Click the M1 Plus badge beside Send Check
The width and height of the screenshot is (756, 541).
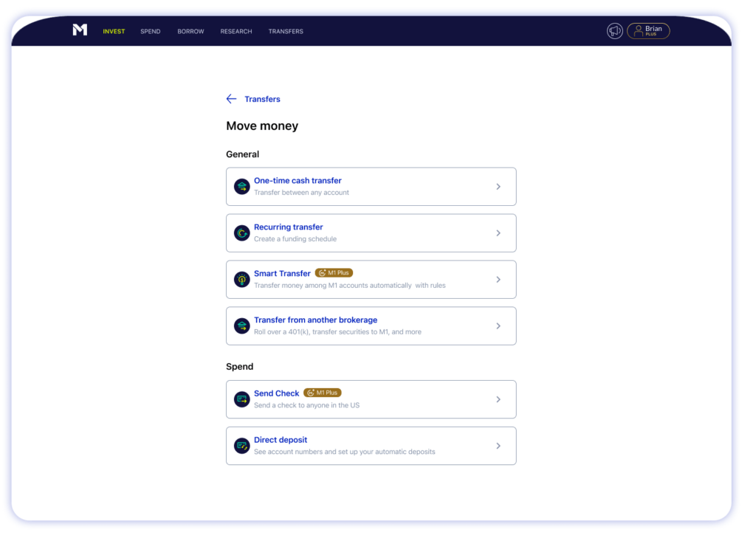coord(323,393)
